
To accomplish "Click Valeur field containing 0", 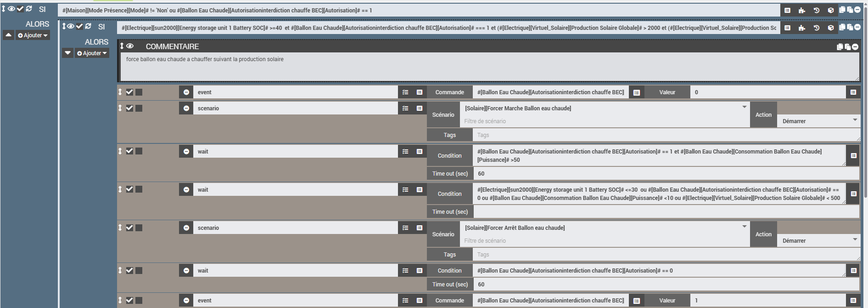I will point(768,92).
